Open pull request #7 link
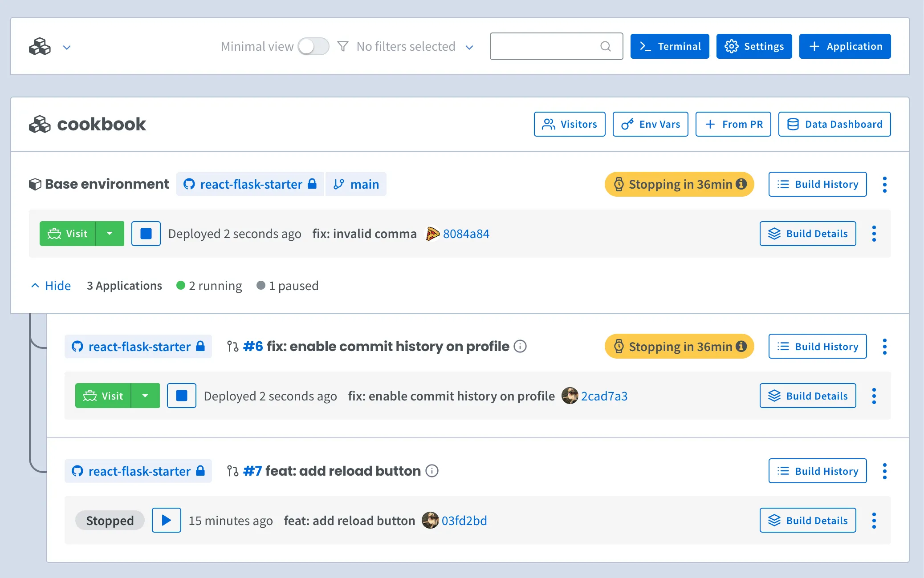The width and height of the screenshot is (924, 578). point(252,471)
